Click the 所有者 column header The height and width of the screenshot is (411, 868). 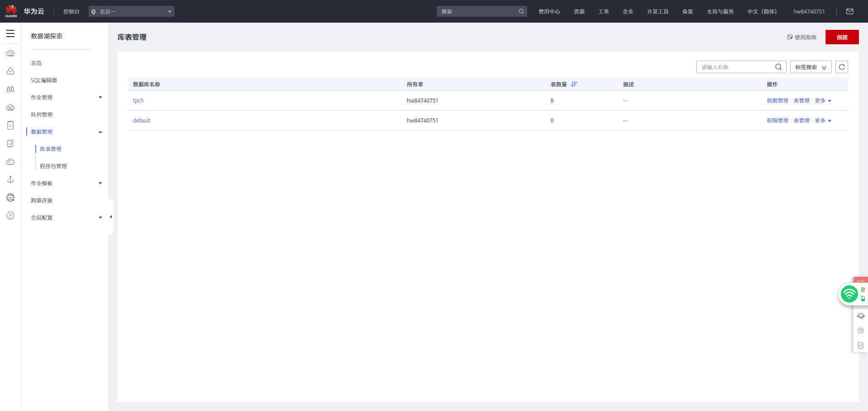(x=415, y=85)
